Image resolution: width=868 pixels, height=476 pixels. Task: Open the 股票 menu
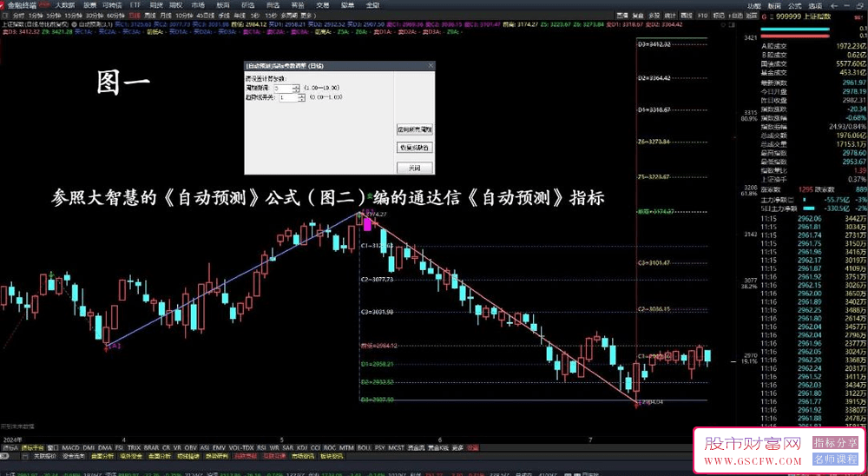[x=89, y=5]
